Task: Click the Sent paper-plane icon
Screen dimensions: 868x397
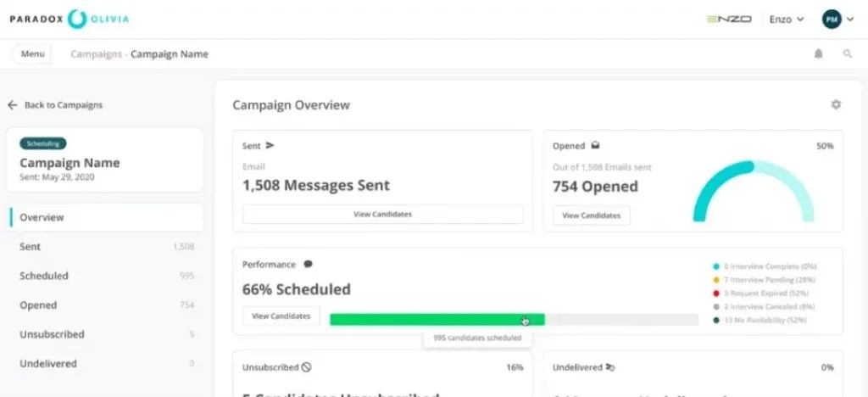Action: 270,146
